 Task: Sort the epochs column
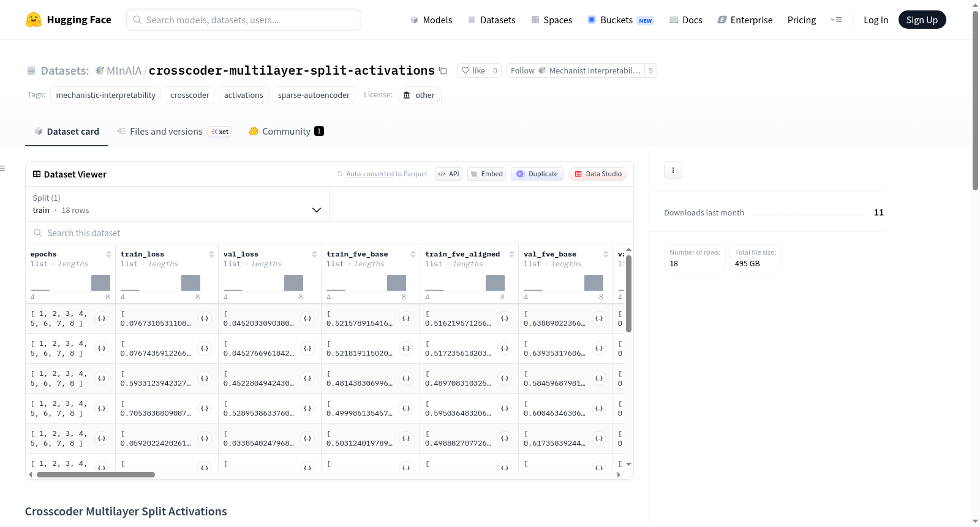tap(108, 254)
